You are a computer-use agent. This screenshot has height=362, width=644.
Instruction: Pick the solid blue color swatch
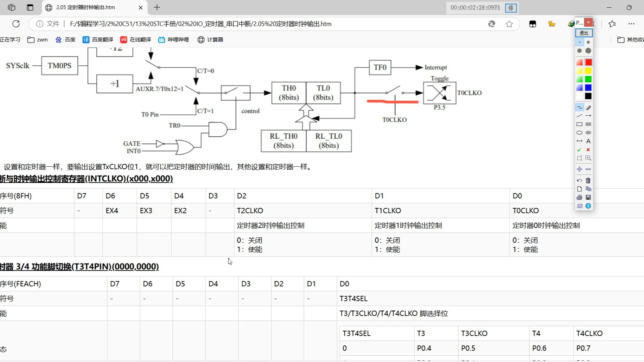click(x=588, y=88)
